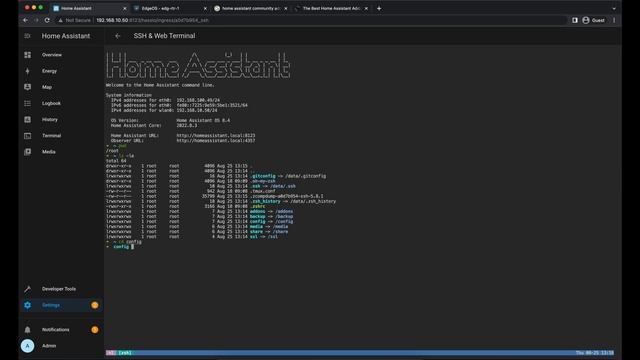Click the browser forward arrow
The height and width of the screenshot is (360, 640).
(36, 20)
